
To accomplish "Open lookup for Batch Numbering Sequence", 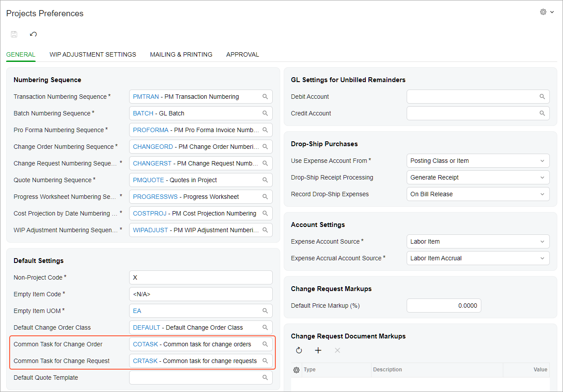I will click(265, 113).
